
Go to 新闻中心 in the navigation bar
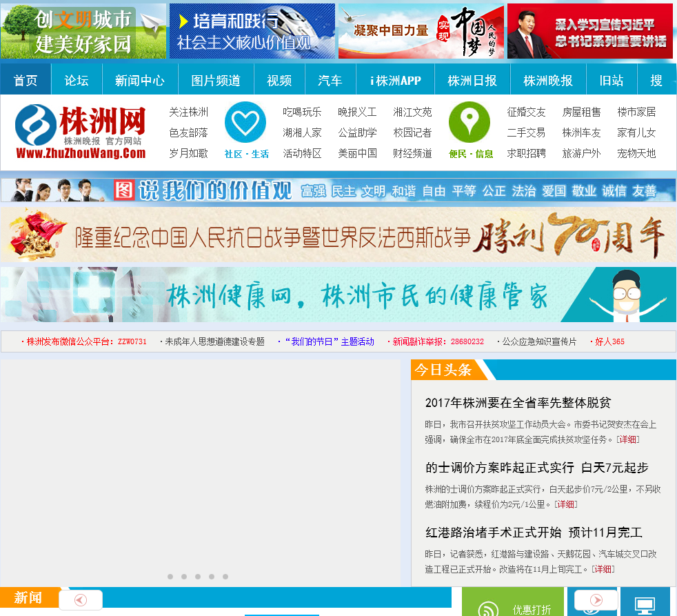(x=140, y=80)
